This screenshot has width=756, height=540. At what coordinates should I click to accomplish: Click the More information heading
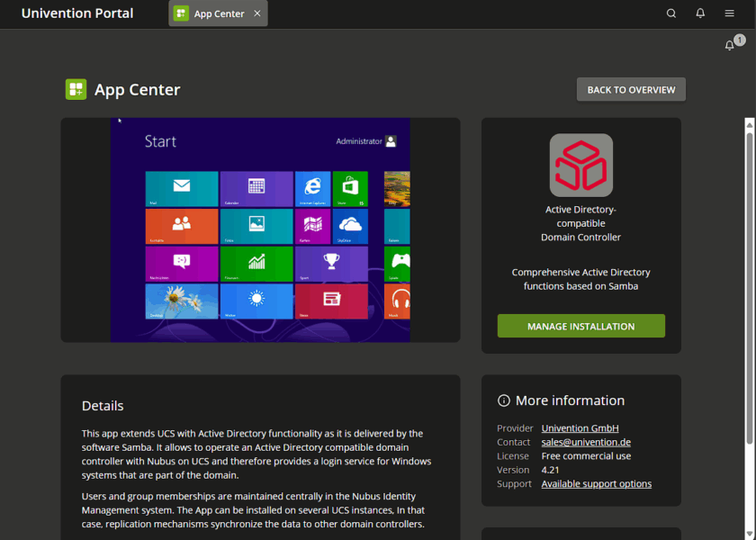coord(570,400)
